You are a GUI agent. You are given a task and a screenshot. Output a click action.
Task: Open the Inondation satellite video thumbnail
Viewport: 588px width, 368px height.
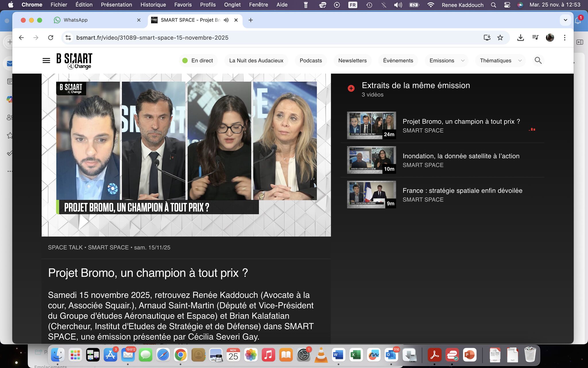[x=371, y=160]
